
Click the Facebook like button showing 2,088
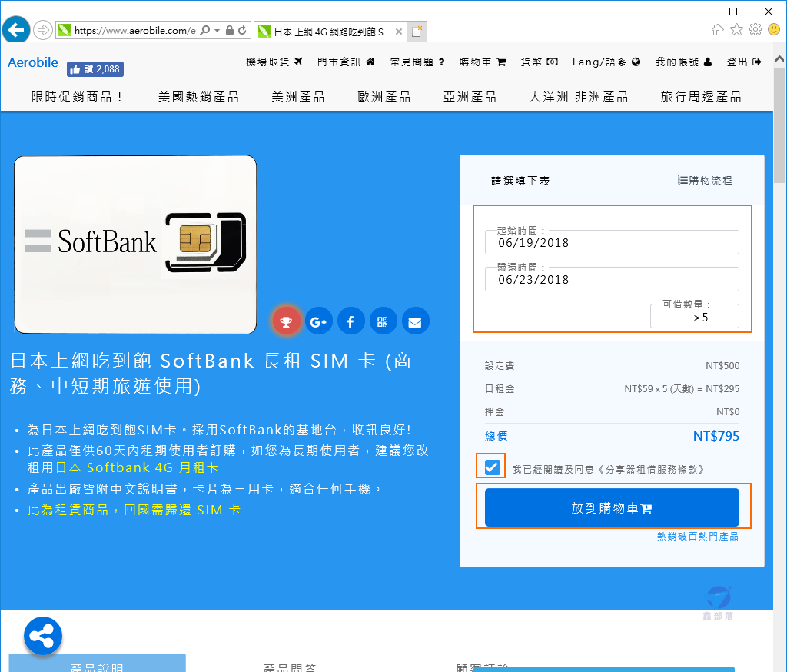coord(95,69)
